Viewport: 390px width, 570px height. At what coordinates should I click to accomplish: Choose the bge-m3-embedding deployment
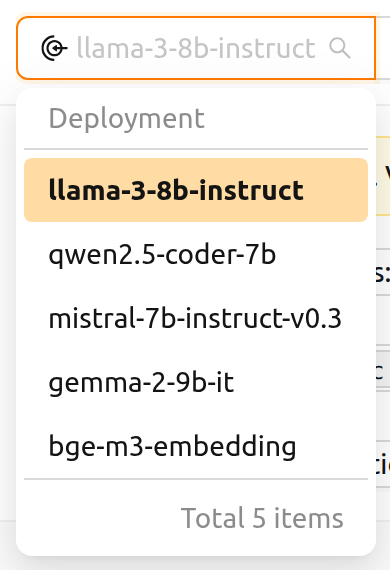coord(196,446)
